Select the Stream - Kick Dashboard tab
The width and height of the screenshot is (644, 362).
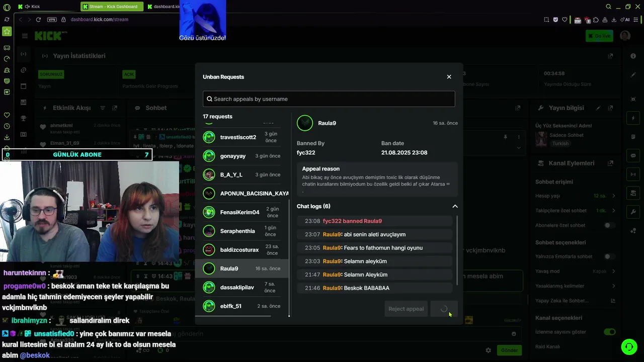[112, 7]
